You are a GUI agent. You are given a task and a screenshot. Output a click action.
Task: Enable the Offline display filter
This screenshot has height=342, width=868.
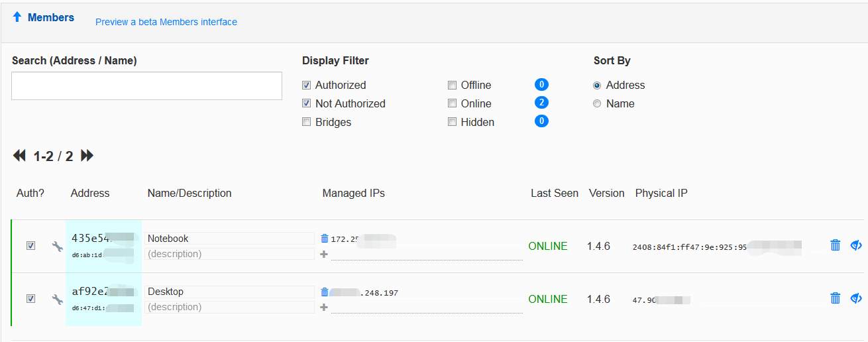click(452, 85)
